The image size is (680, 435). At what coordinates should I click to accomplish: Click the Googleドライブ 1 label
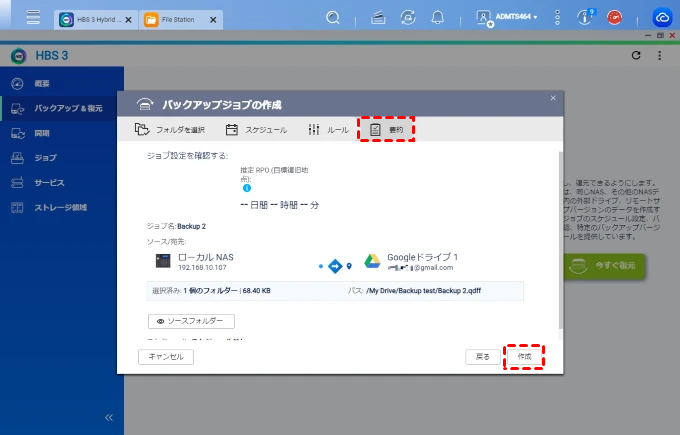422,257
